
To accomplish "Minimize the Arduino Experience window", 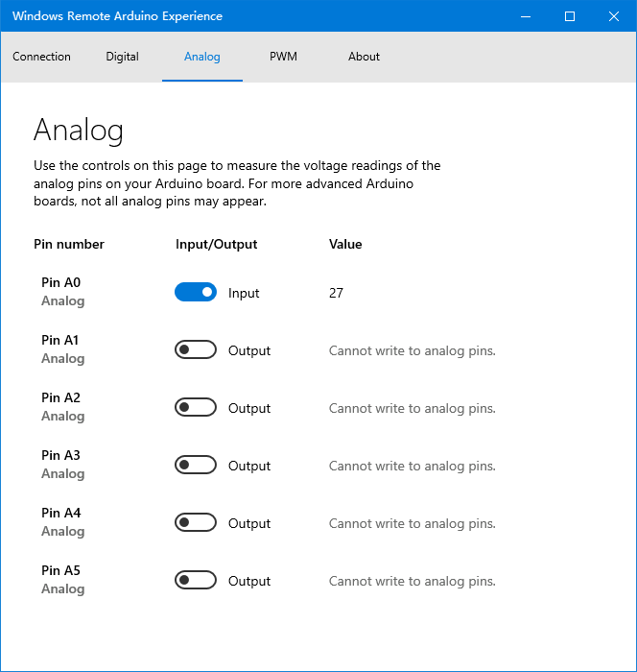I will (526, 16).
